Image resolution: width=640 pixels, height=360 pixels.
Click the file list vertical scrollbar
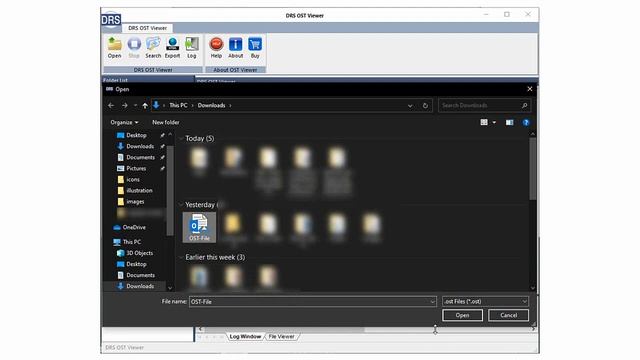533,169
